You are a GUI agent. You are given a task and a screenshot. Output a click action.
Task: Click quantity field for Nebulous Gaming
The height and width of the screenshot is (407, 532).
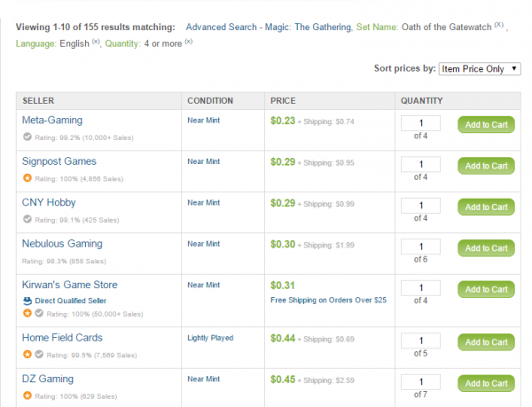point(421,247)
